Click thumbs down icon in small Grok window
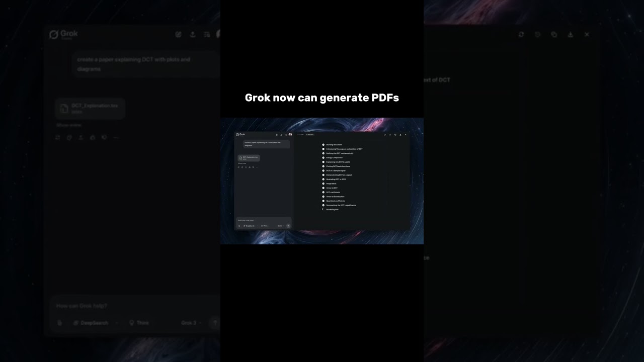Image resolution: width=644 pixels, height=362 pixels. point(253,167)
